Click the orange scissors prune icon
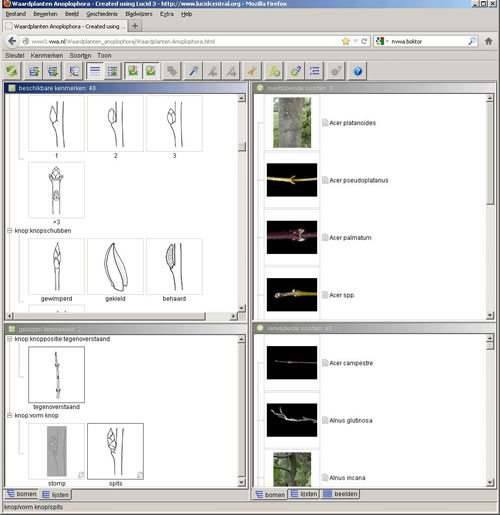 point(252,71)
